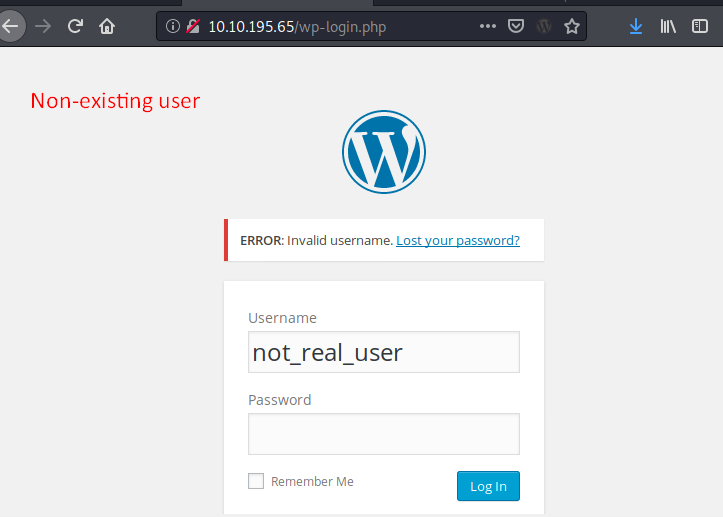Viewport: 723px width, 517px height.
Task: Click the WordPress extension icon in address bar
Action: 544,26
